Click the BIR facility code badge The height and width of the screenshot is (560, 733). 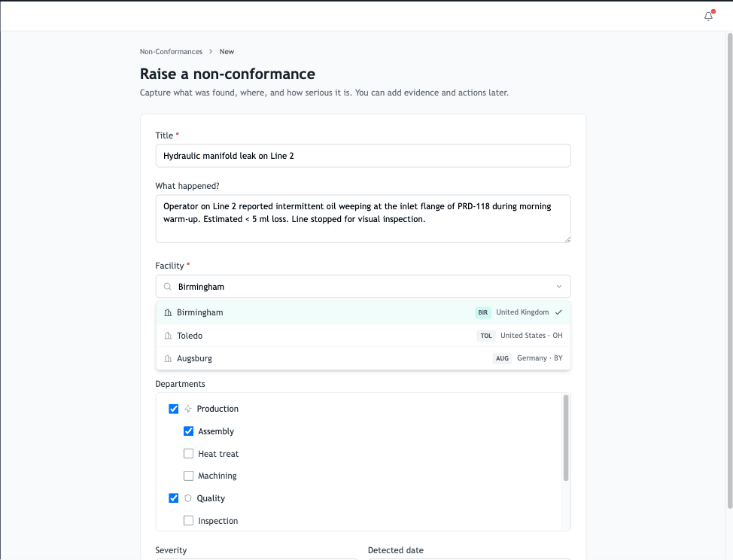[483, 312]
